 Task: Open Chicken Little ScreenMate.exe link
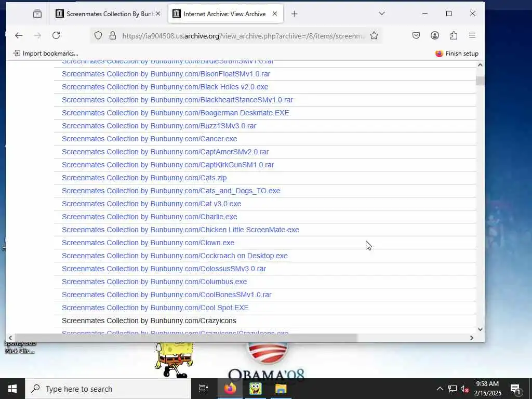180,230
